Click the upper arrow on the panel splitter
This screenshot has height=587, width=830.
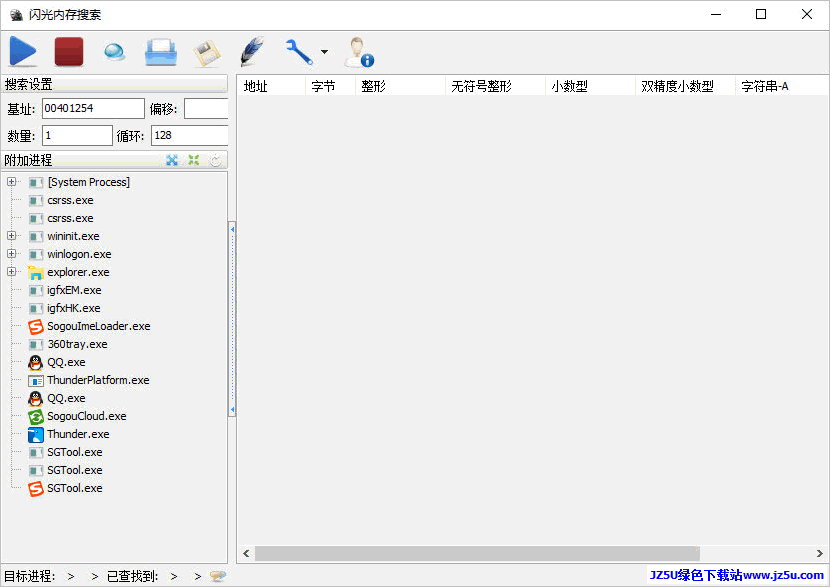coord(232,229)
